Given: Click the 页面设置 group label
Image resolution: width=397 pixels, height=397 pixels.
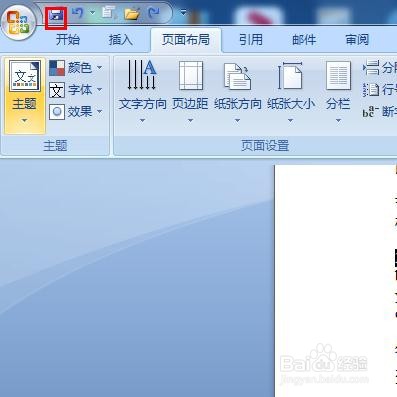Looking at the screenshot, I should [265, 146].
